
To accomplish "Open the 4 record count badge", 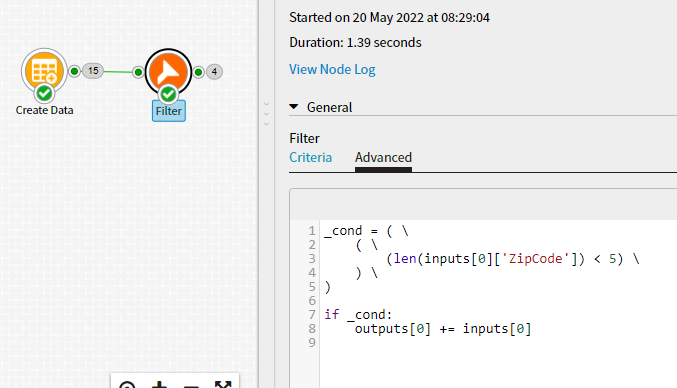I will (214, 72).
